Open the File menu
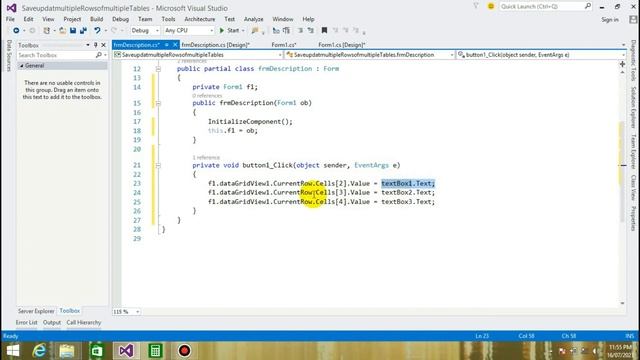 coord(10,19)
